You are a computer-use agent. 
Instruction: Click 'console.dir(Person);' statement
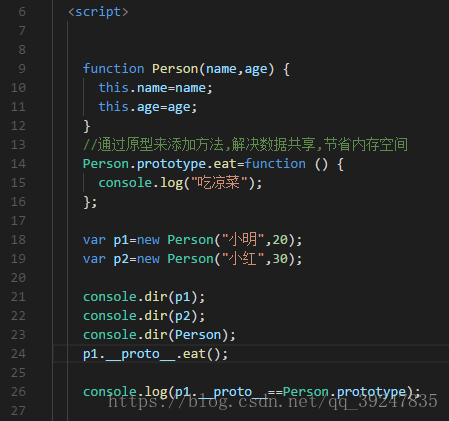coord(159,335)
